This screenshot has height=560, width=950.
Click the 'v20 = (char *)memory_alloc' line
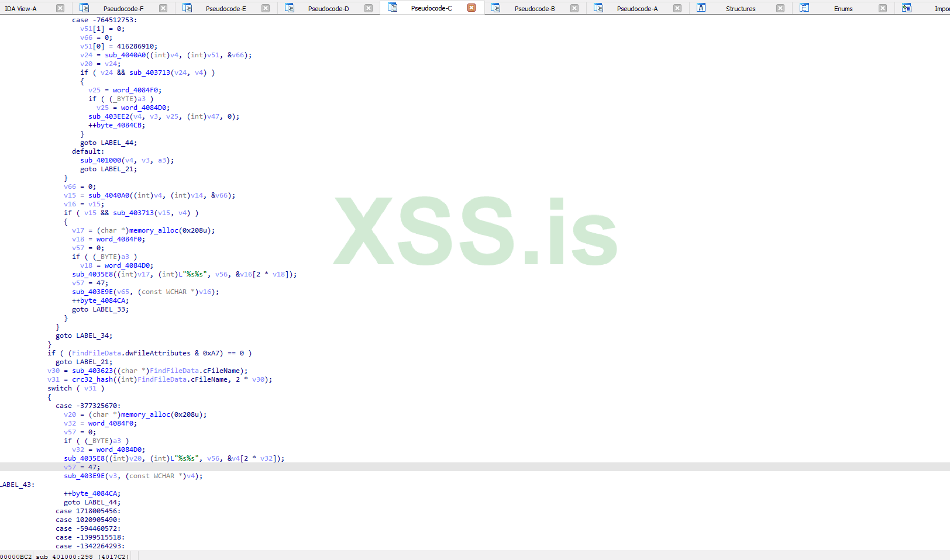click(x=135, y=414)
